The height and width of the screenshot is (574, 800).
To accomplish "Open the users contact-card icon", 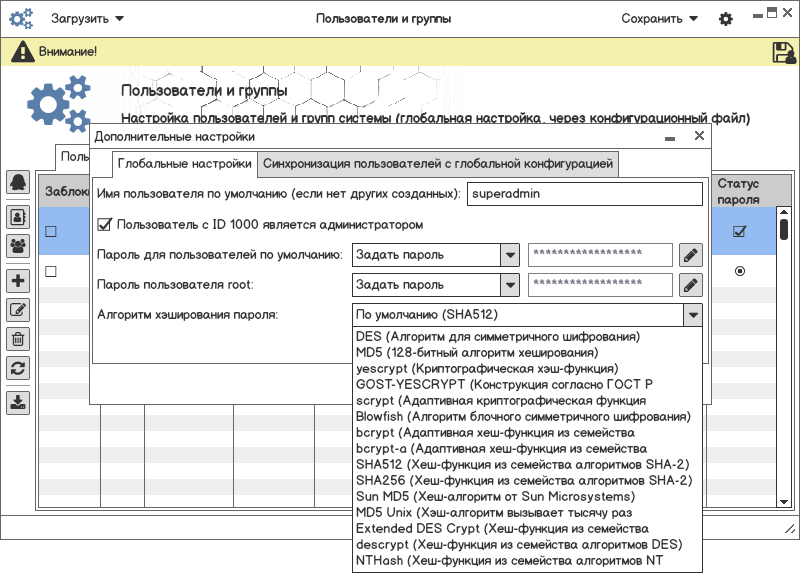I will (18, 215).
